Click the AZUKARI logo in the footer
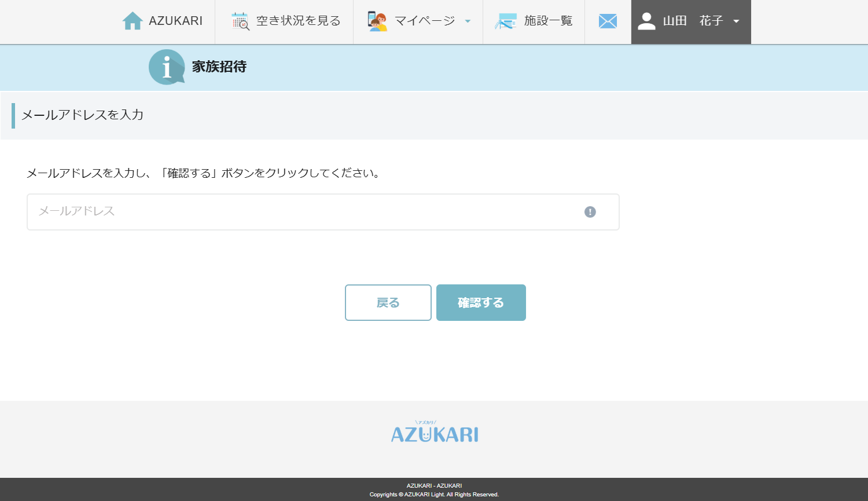 [434, 433]
